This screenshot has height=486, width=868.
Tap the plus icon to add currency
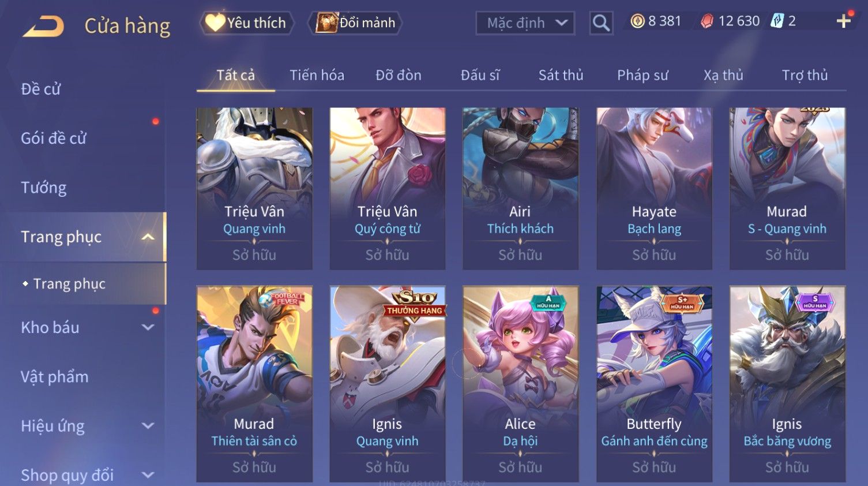[843, 21]
